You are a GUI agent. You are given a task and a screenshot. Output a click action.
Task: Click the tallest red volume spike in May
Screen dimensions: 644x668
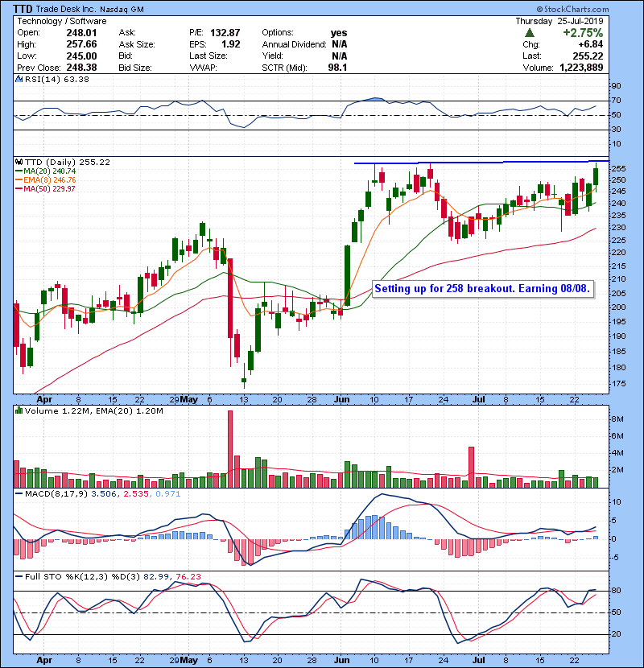230,449
